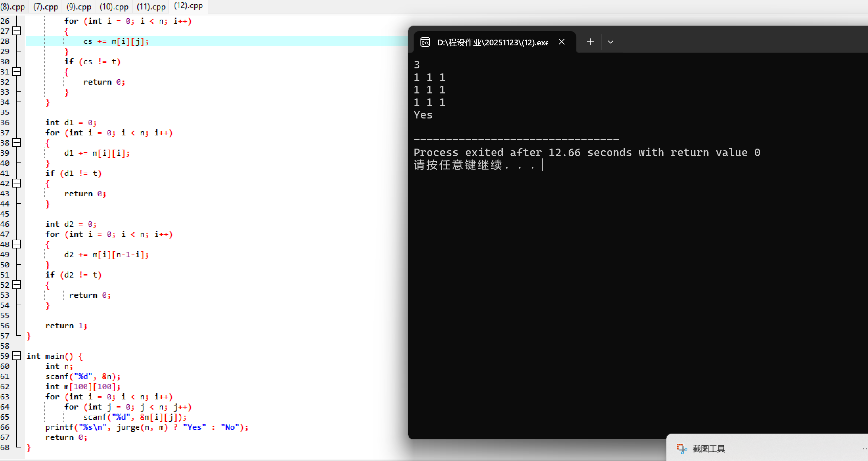Collapse the fold marker on line 42

pos(17,183)
